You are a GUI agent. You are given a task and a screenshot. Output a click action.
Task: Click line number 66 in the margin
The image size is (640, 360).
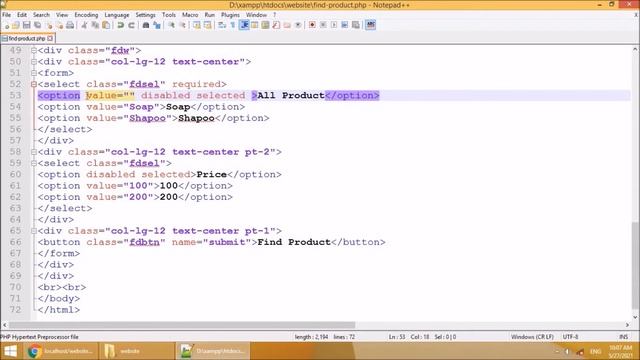tap(15, 242)
